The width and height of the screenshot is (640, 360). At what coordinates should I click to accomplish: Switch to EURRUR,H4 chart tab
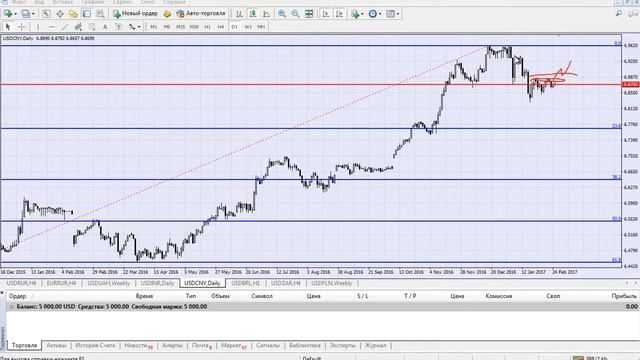coord(62,283)
